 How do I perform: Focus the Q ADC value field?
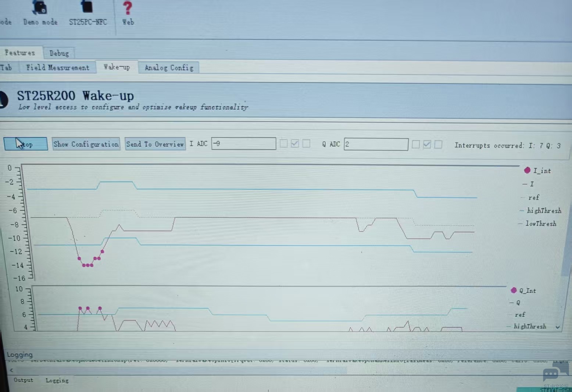[x=376, y=144]
